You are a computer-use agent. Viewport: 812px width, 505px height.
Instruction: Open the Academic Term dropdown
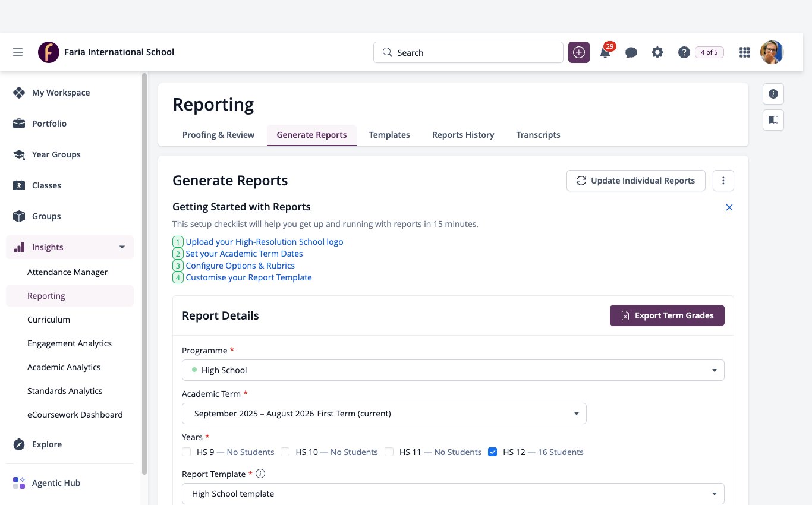coord(384,414)
